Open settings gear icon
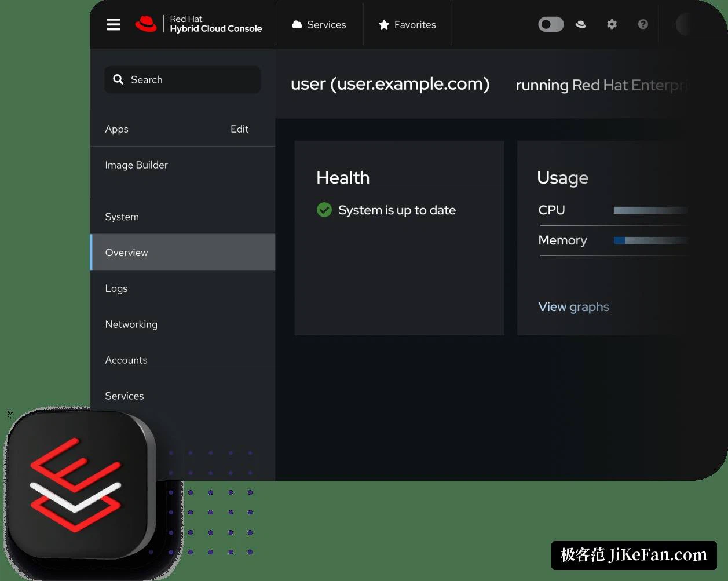Viewport: 728px width, 581px height. [612, 24]
